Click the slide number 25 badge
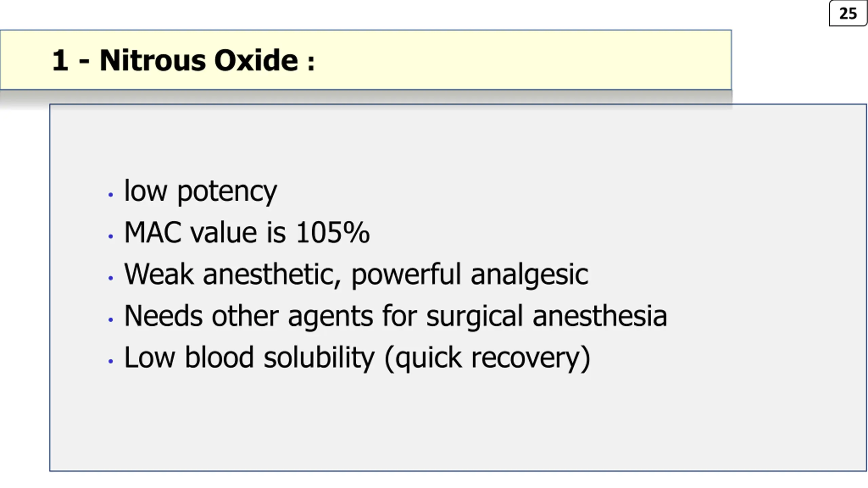 [x=848, y=14]
